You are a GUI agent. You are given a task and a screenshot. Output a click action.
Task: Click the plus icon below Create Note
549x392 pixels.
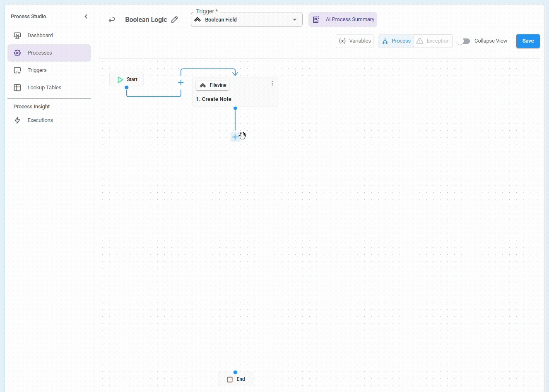pos(235,137)
